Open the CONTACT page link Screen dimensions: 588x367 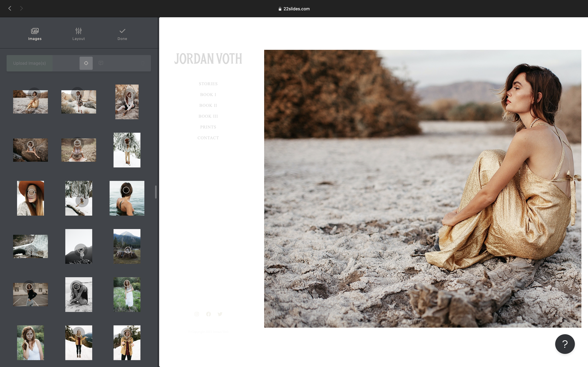tap(208, 138)
